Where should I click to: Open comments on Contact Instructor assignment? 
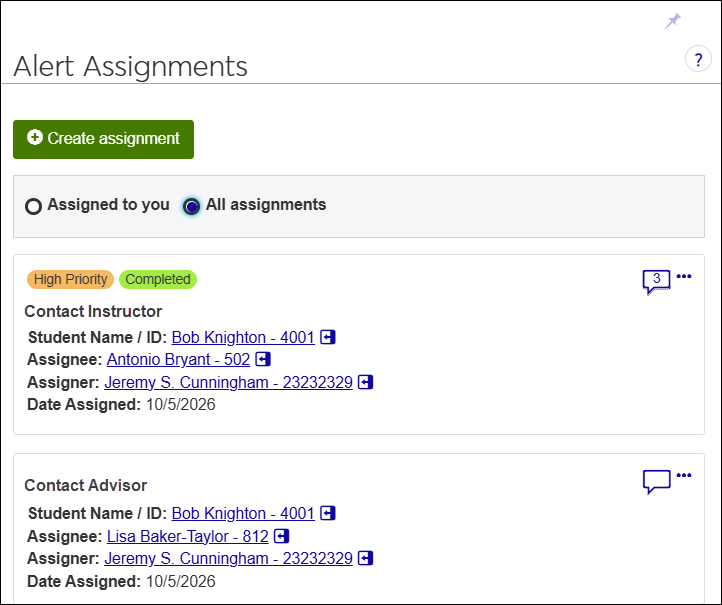(x=656, y=281)
